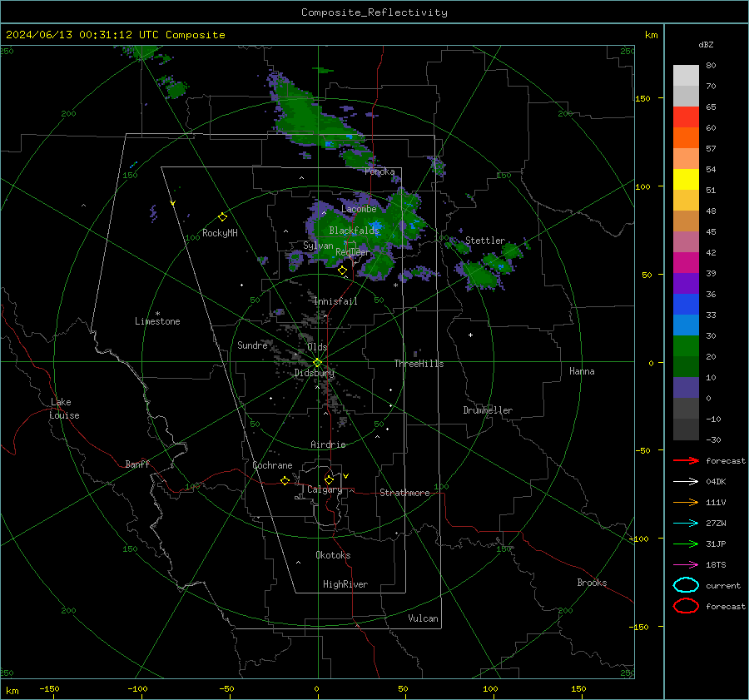Click the Innisfail city label

[335, 301]
